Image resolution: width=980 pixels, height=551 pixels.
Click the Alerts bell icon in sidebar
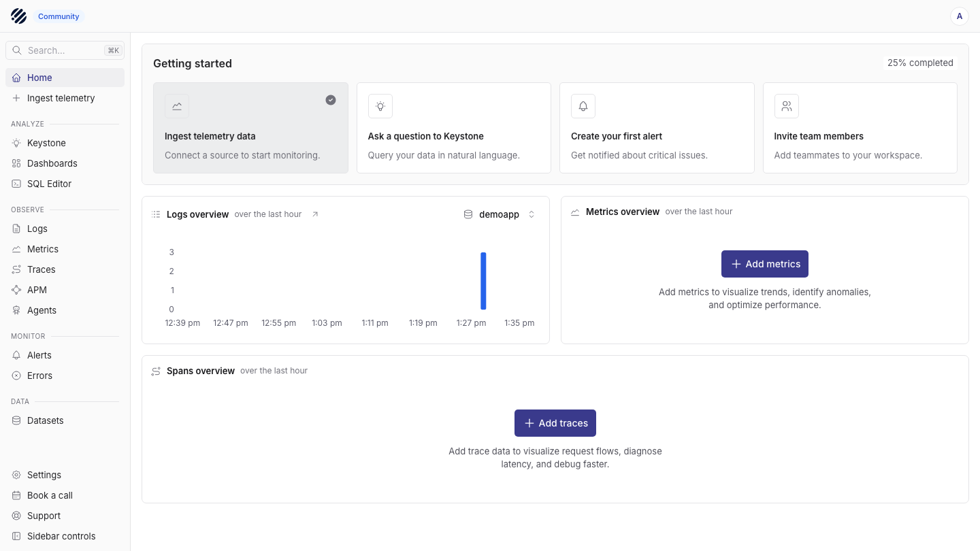pyautogui.click(x=16, y=355)
